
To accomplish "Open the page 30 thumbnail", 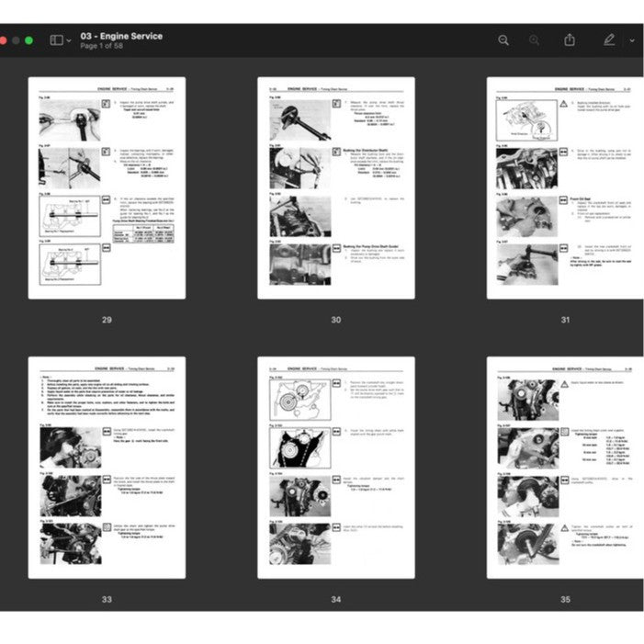I will pos(335,187).
